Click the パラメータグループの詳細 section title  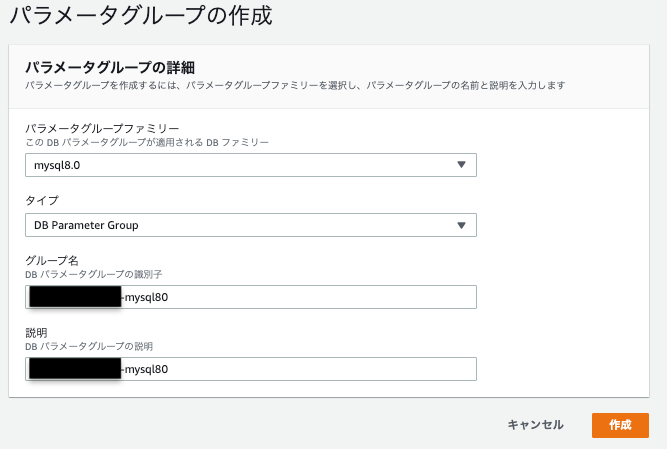(x=110, y=67)
